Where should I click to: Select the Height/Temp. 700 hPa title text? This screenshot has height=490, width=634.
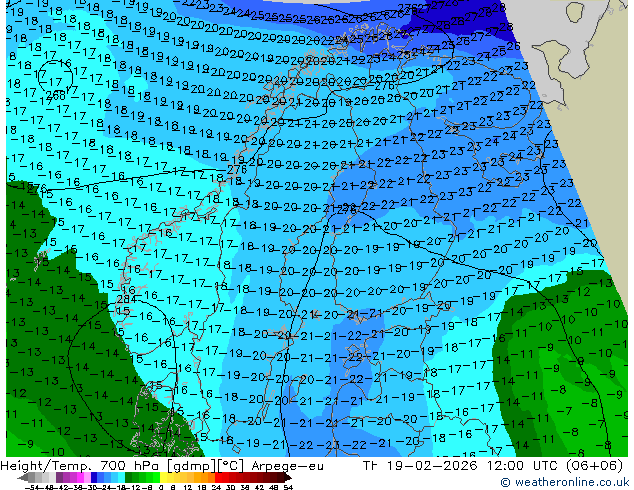(x=82, y=466)
